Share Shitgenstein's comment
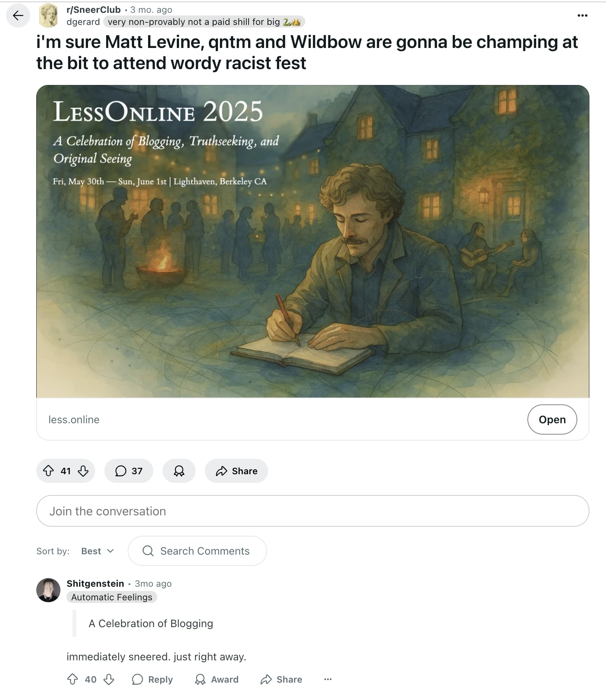Screen dimensions: 606x700 [281, 679]
